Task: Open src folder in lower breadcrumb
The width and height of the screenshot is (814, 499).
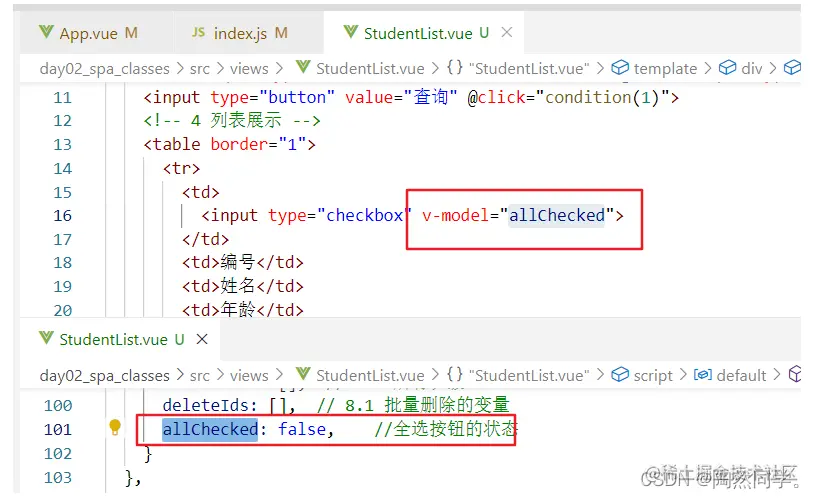Action: (200, 375)
